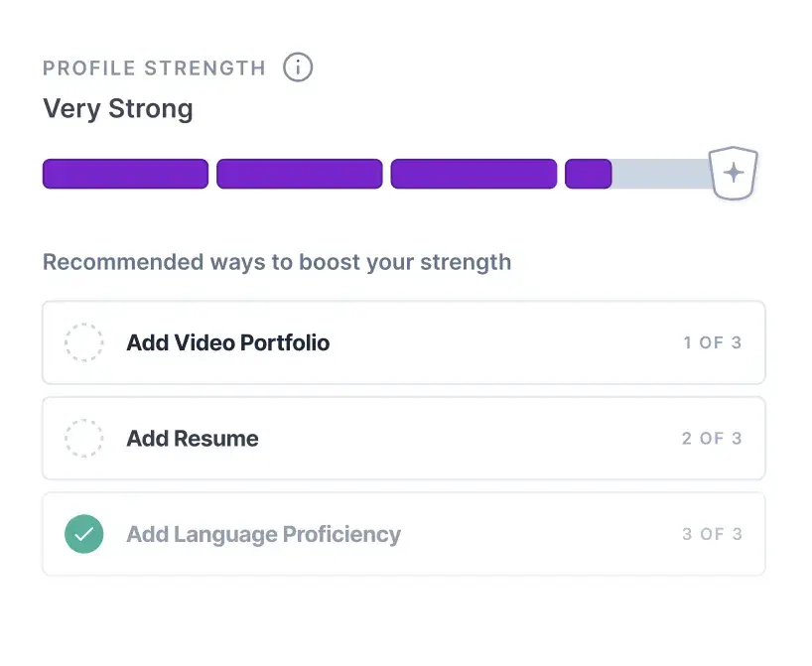Viewport: 812px width, 666px height.
Task: Open the Add Video Portfolio task
Action: [x=227, y=342]
